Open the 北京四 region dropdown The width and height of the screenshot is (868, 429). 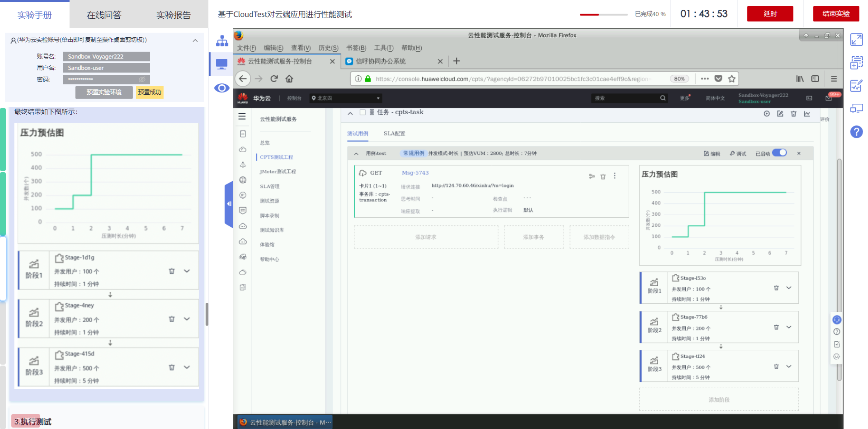pyautogui.click(x=346, y=98)
